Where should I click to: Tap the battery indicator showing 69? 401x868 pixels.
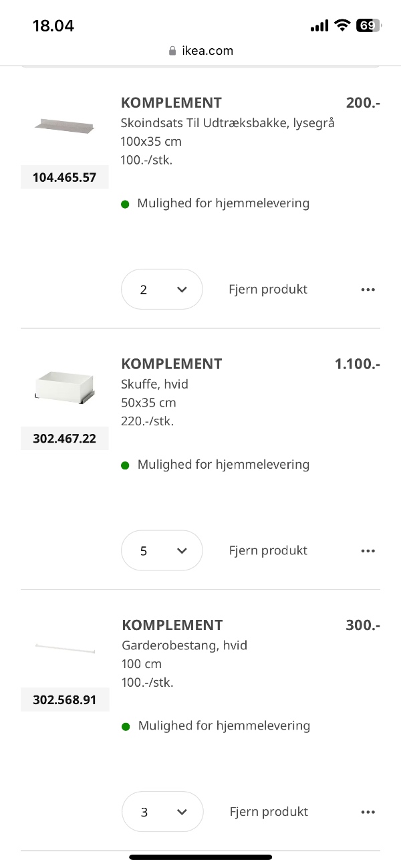pos(366,25)
